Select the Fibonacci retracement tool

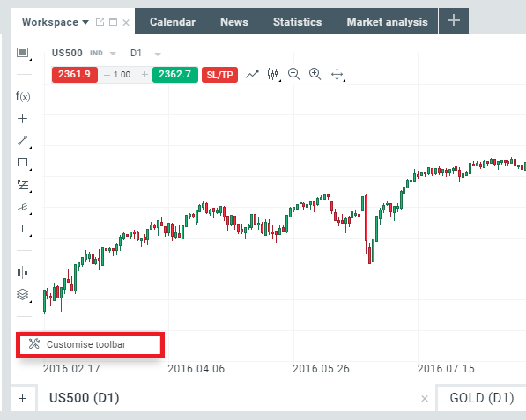(23, 185)
